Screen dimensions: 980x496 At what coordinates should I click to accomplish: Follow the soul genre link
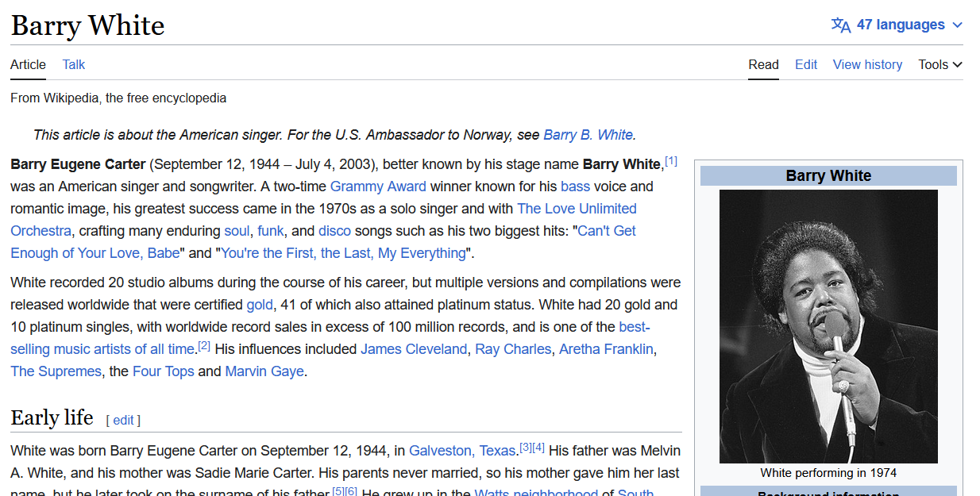(237, 231)
